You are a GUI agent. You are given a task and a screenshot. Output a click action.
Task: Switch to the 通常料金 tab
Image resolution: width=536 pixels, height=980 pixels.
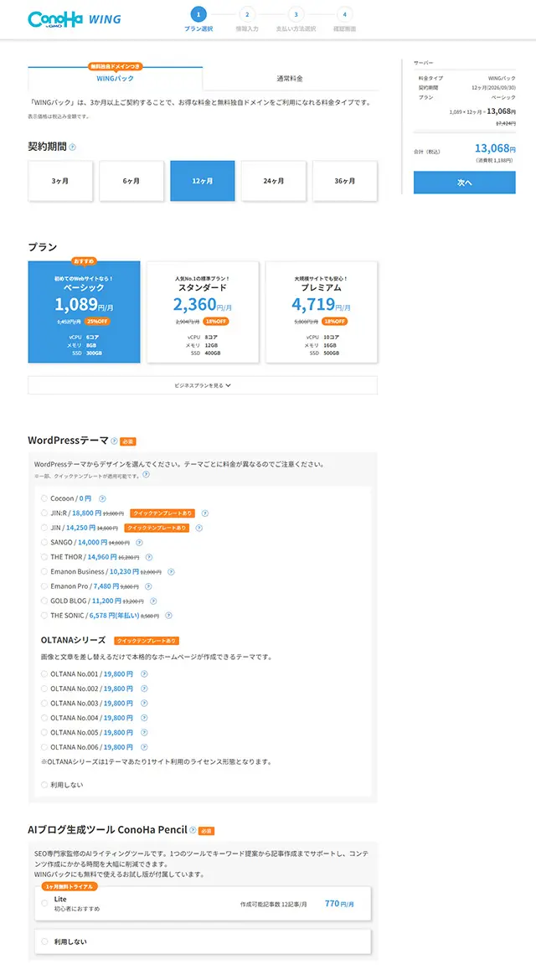tap(290, 79)
